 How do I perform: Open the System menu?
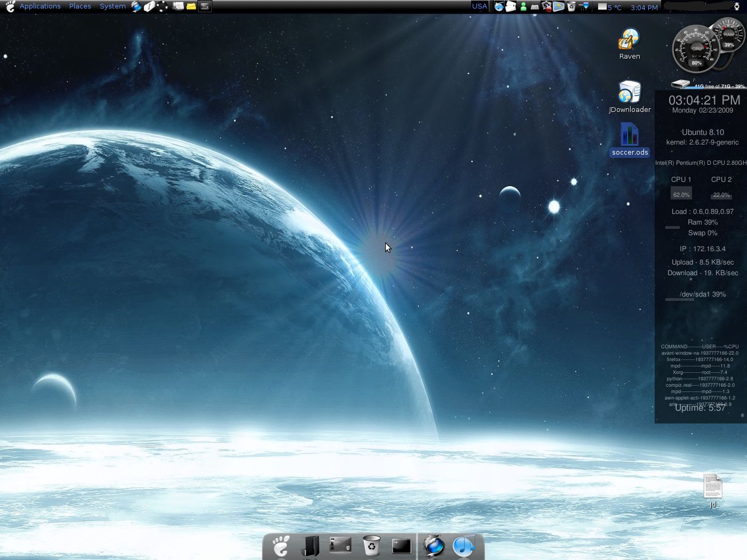[113, 6]
